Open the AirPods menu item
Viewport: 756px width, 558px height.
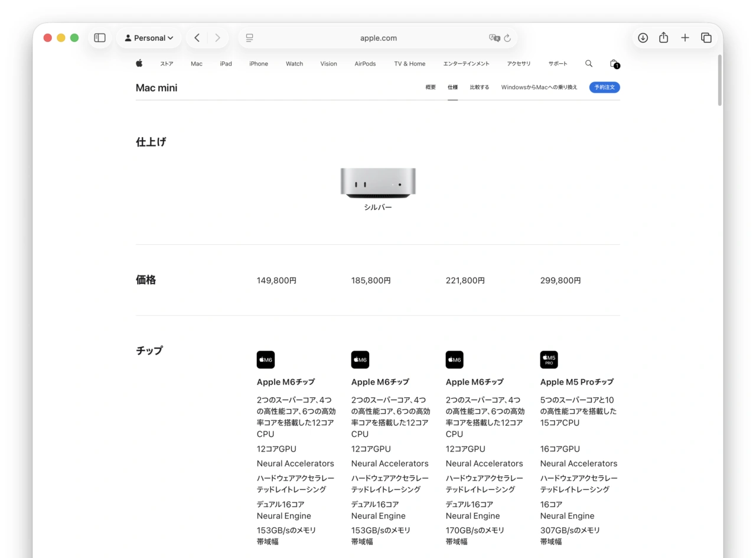pyautogui.click(x=365, y=64)
